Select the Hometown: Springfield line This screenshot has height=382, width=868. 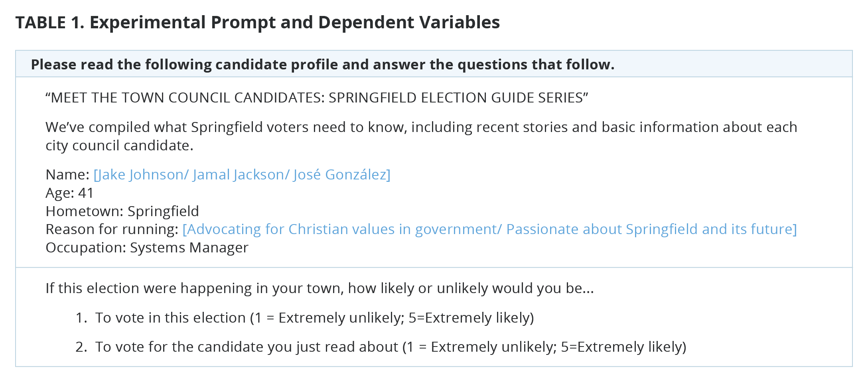coord(122,211)
